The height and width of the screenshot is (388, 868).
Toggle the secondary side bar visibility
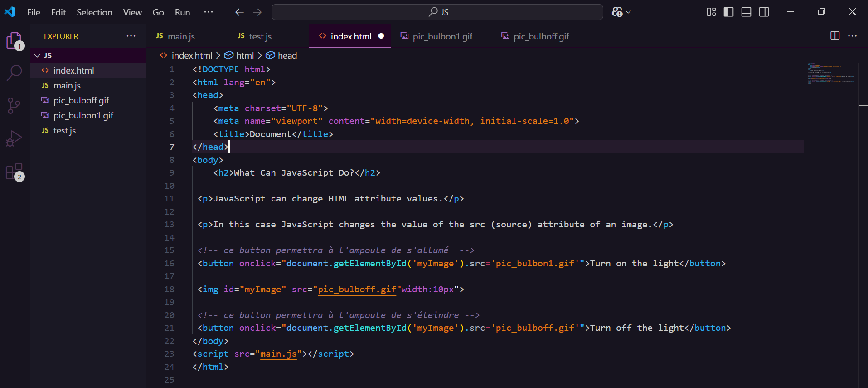pos(764,12)
